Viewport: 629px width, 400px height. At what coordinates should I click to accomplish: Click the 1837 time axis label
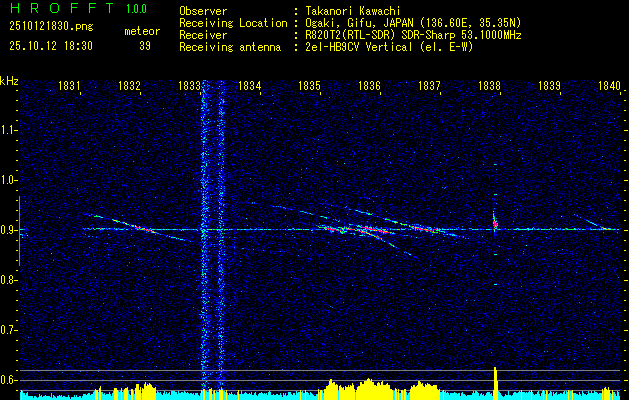[x=429, y=85]
